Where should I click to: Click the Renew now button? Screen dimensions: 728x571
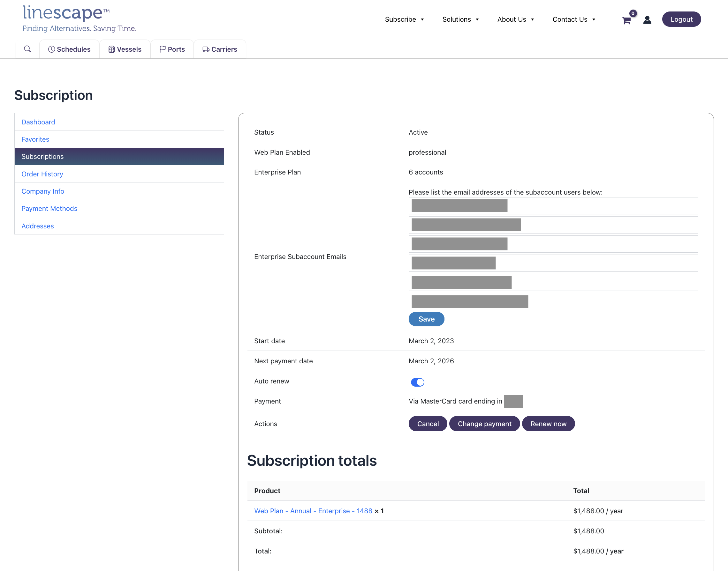[x=548, y=424]
